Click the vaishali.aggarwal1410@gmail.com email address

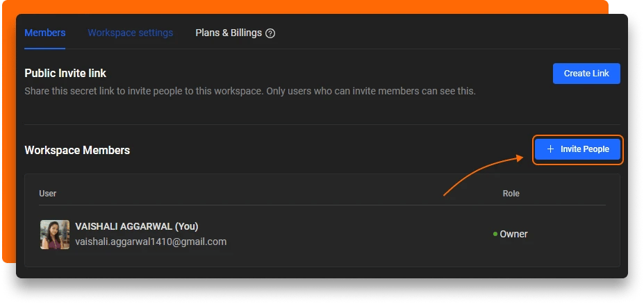click(151, 242)
